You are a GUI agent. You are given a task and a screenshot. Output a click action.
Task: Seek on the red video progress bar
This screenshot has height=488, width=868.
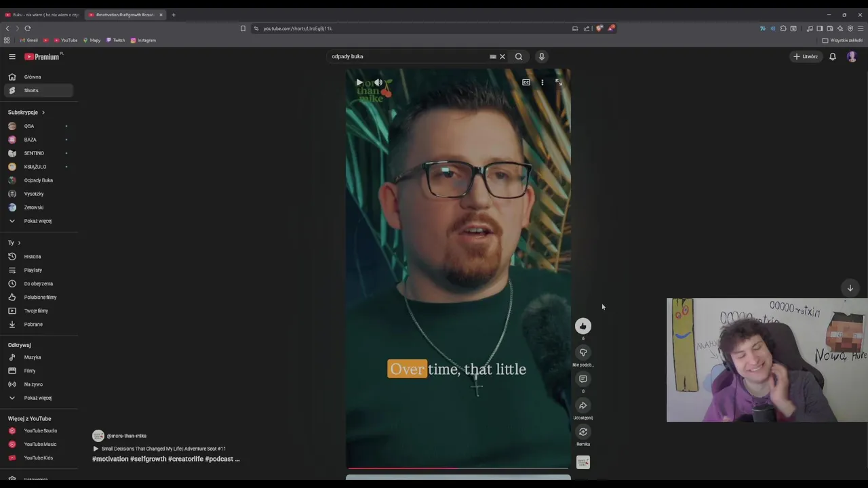point(458,468)
